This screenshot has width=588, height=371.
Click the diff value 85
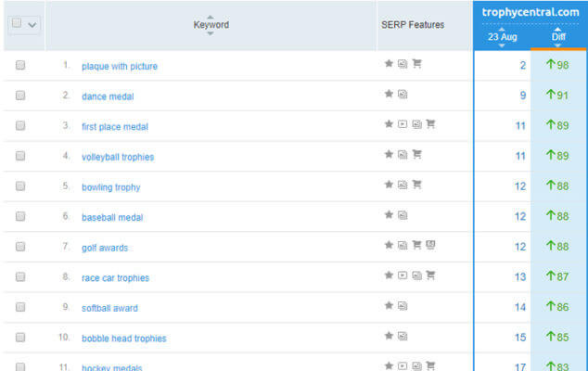pyautogui.click(x=557, y=338)
